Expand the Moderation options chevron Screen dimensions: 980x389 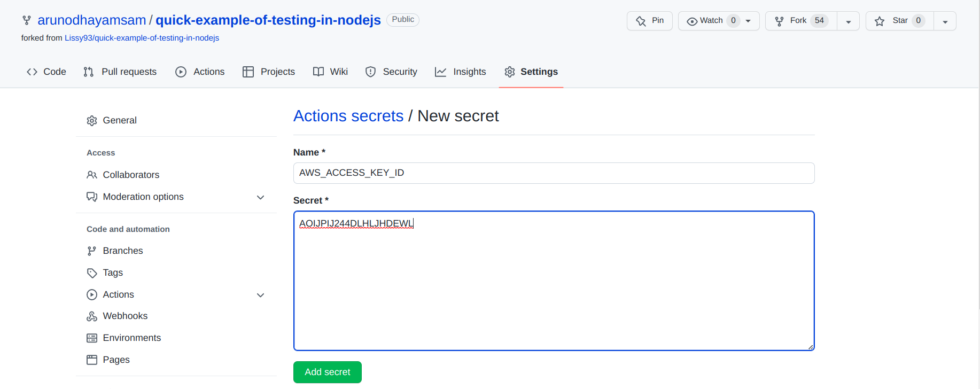click(x=261, y=197)
